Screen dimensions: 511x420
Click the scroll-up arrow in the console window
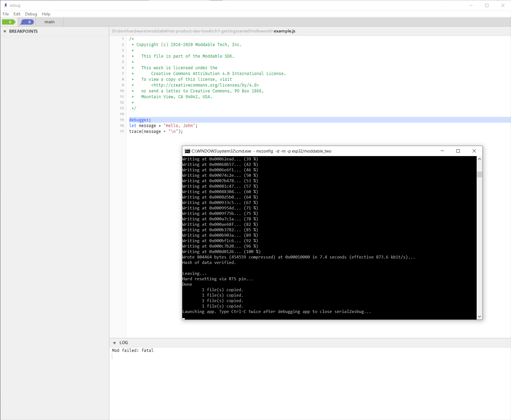coord(479,159)
